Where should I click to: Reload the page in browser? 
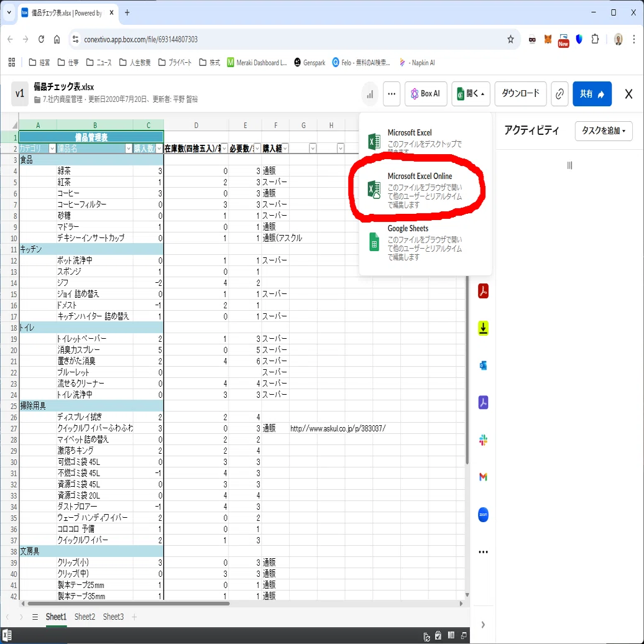tap(41, 39)
